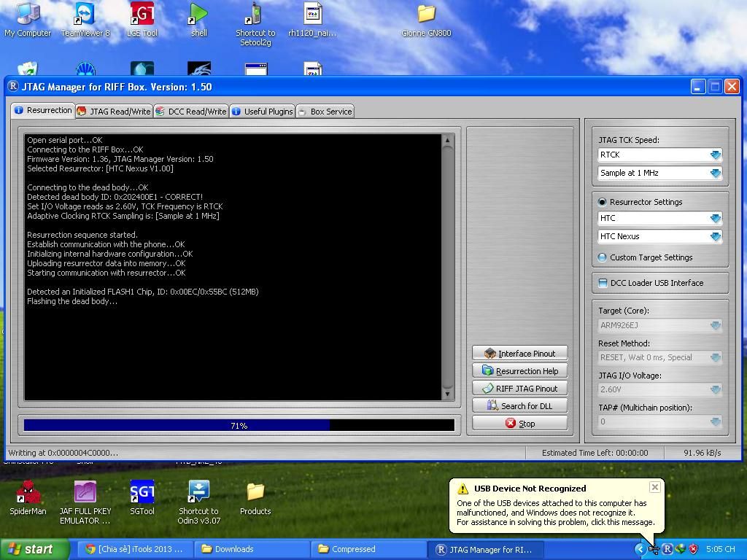Open the Compressed folder taskbar window
Screen dimensions: 747x560
(x=368, y=550)
